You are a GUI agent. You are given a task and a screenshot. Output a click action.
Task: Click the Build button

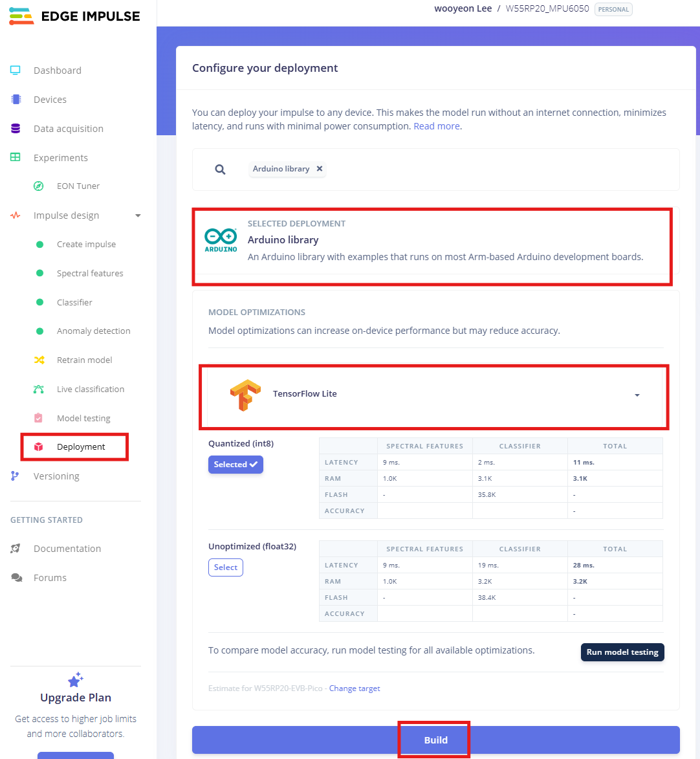(435, 740)
